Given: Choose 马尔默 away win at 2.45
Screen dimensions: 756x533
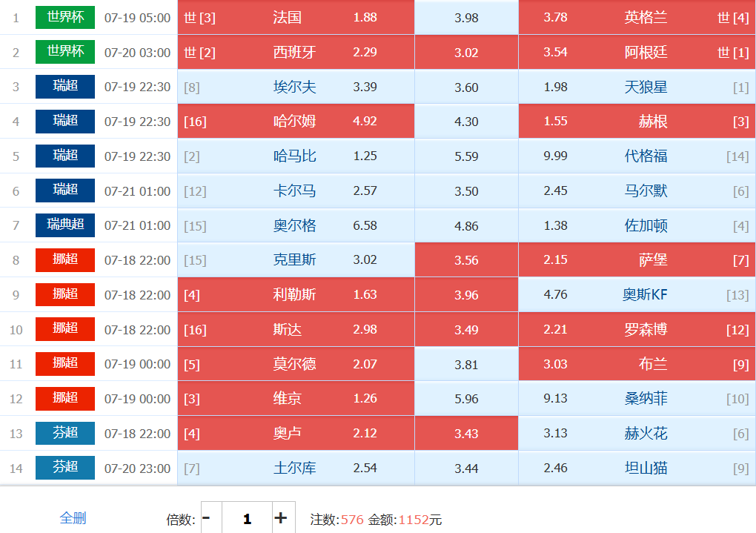Looking at the screenshot, I should coord(637,191).
